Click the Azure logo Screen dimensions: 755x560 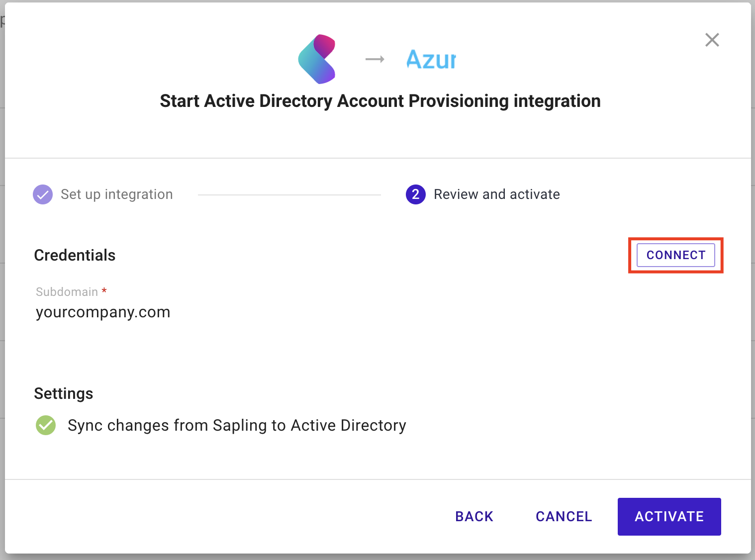[x=431, y=60]
